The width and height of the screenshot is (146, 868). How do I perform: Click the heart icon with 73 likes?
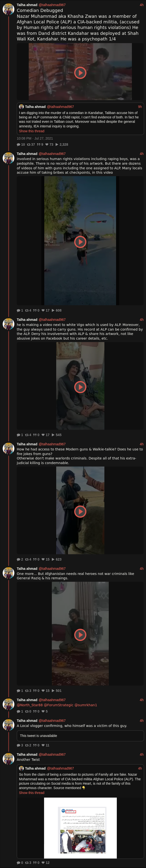[47, 144]
